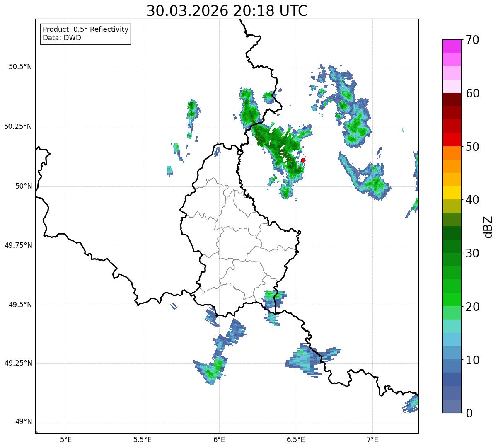Click latitude label 50°N
The width and height of the screenshot is (498, 448).
[23, 186]
